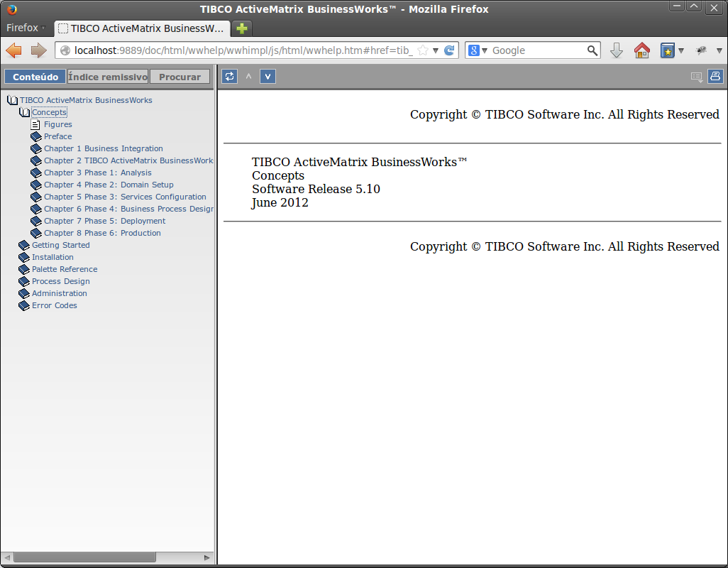Open the Figures page
The height and width of the screenshot is (568, 728).
click(x=57, y=124)
